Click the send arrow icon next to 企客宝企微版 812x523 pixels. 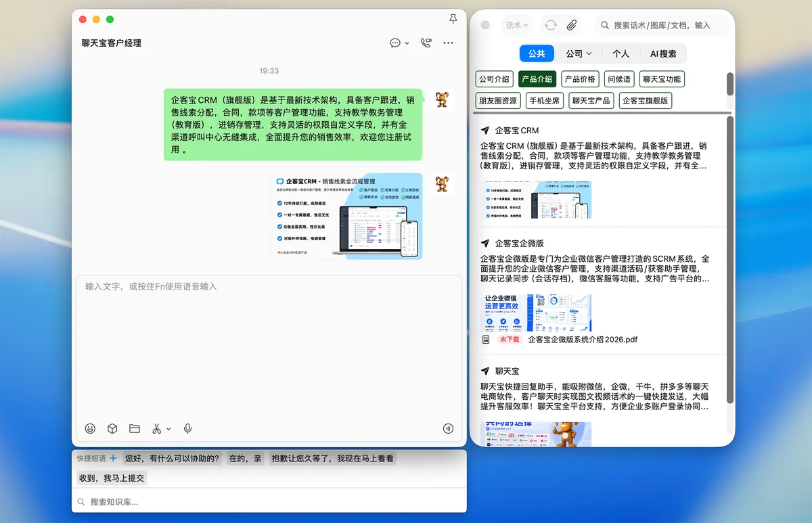pos(484,243)
